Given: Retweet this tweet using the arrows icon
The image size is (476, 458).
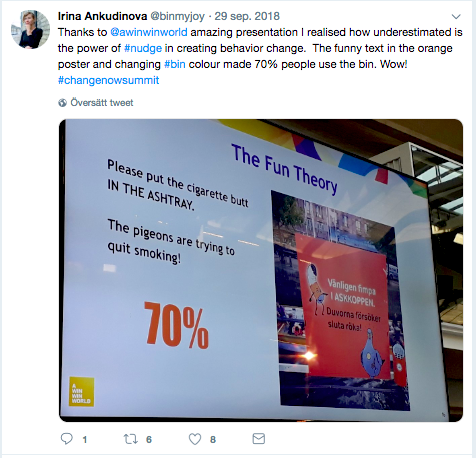Looking at the screenshot, I should point(131,439).
